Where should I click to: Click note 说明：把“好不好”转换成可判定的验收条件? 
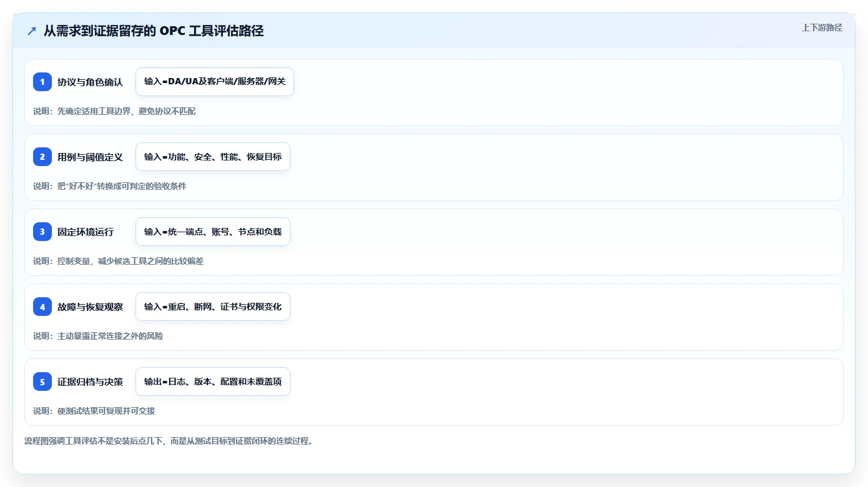pyautogui.click(x=110, y=186)
